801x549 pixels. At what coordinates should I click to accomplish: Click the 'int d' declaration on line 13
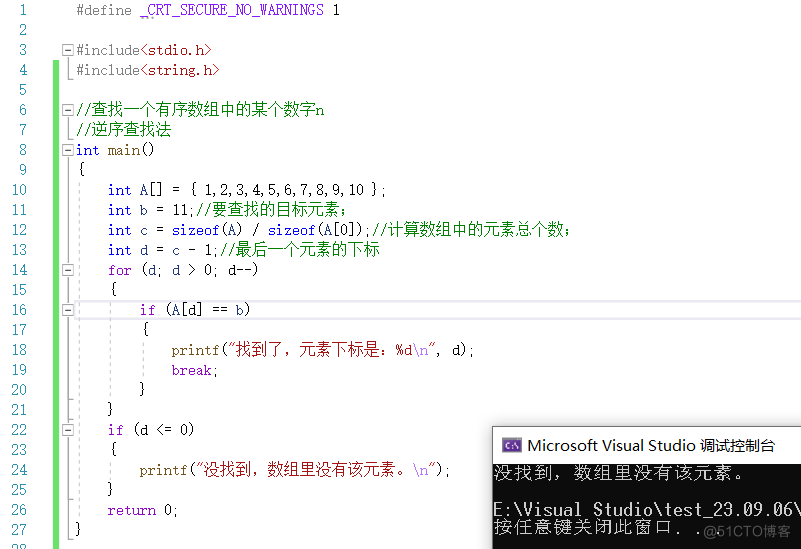(x=128, y=250)
